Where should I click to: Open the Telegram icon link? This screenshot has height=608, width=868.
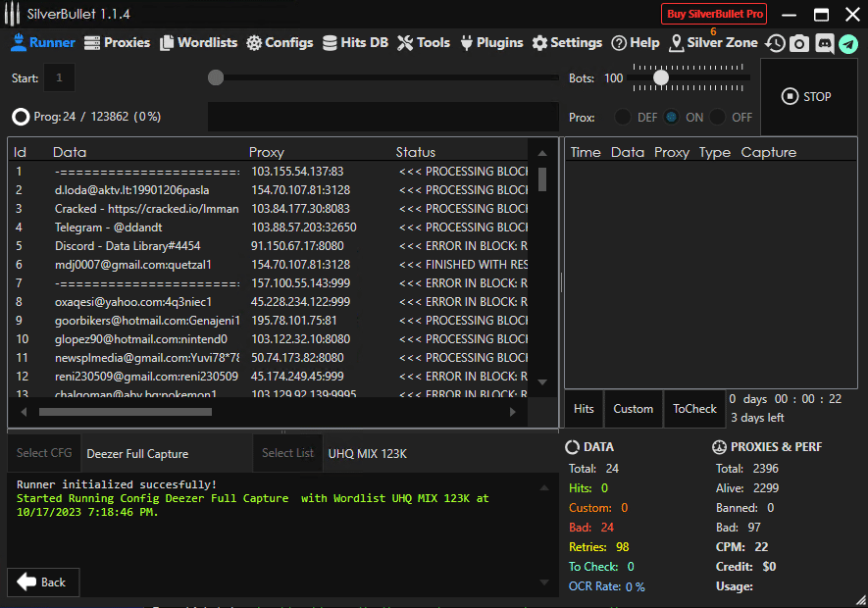(848, 43)
